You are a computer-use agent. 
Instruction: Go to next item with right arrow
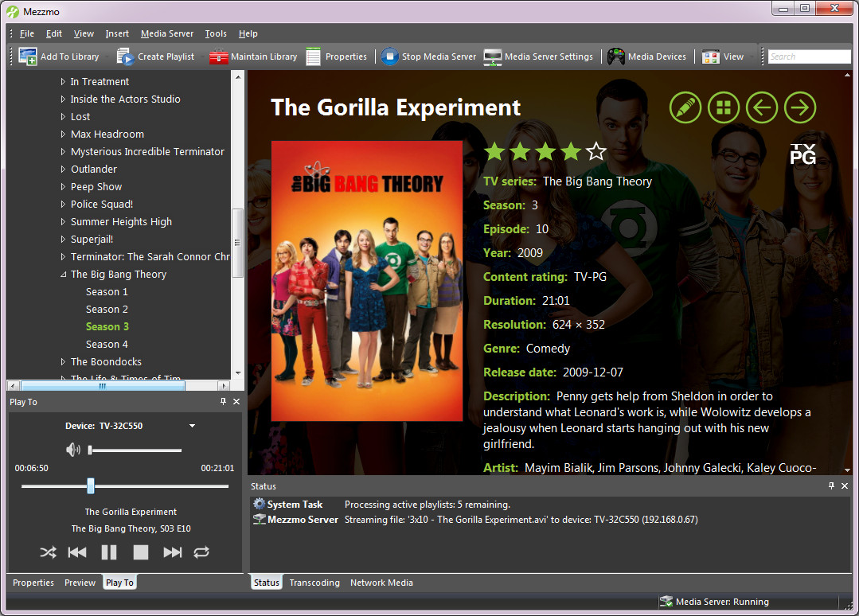(x=800, y=107)
